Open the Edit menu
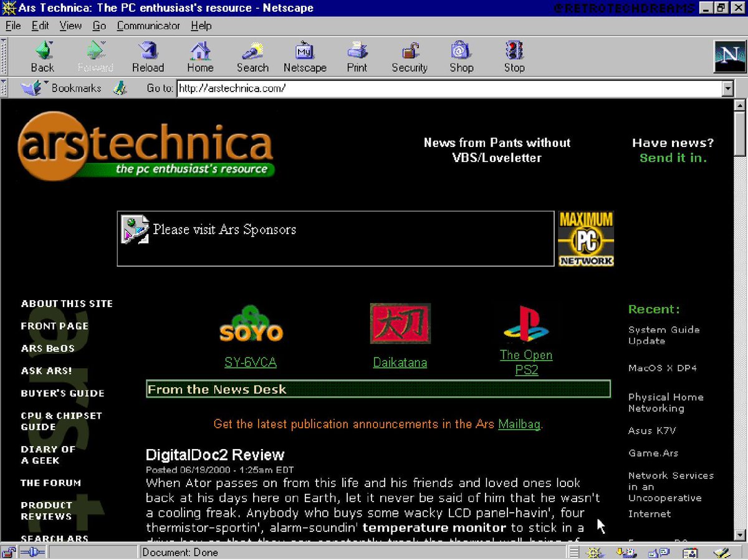Screen dimensions: 748x560 tap(41, 26)
